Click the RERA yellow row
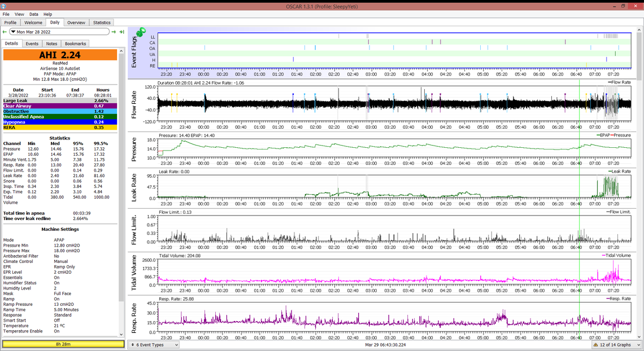 [x=60, y=127]
